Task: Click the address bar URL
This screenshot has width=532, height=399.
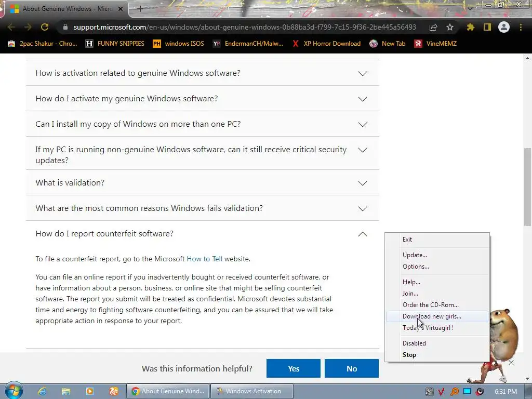Action: pos(245,27)
